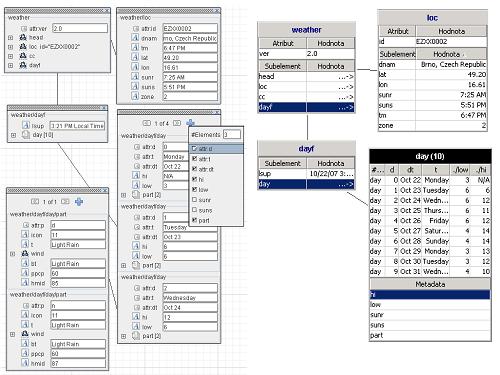The image size is (500, 375).
Task: Uncheck the part checkbox in the elements list
Action: 194,220
